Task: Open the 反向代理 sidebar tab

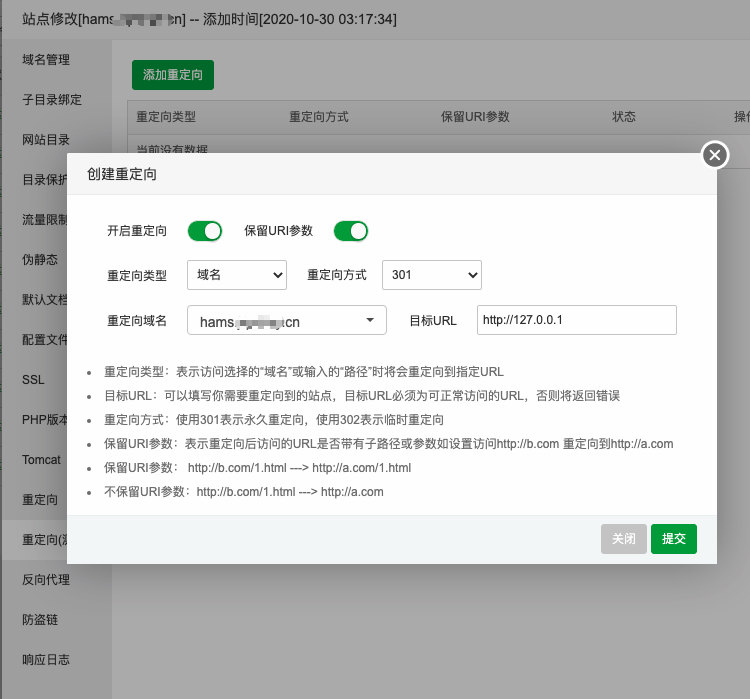Action: pyautogui.click(x=46, y=580)
